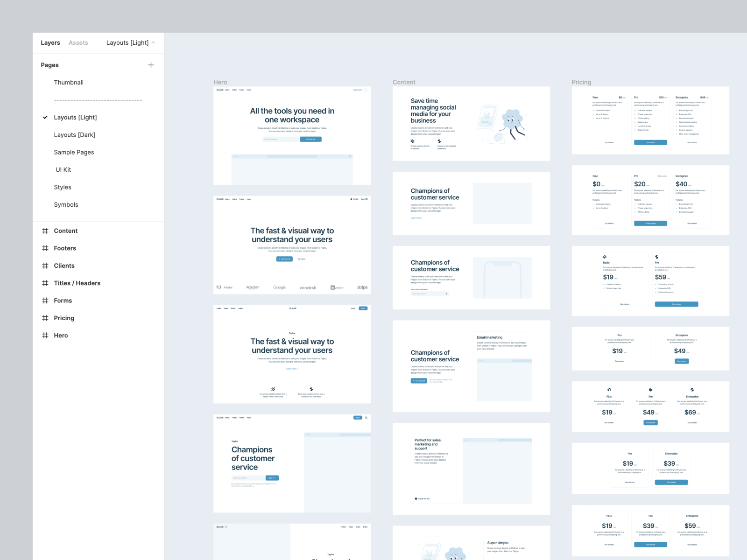Select the Sample Pages page
Screen dimensions: 747x560
[x=74, y=152]
